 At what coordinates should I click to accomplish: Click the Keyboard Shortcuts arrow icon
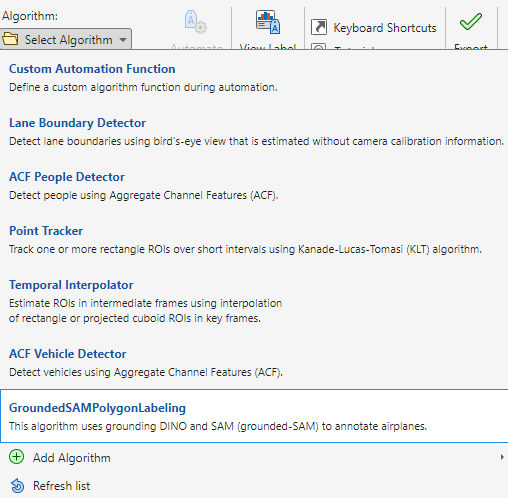point(319,27)
